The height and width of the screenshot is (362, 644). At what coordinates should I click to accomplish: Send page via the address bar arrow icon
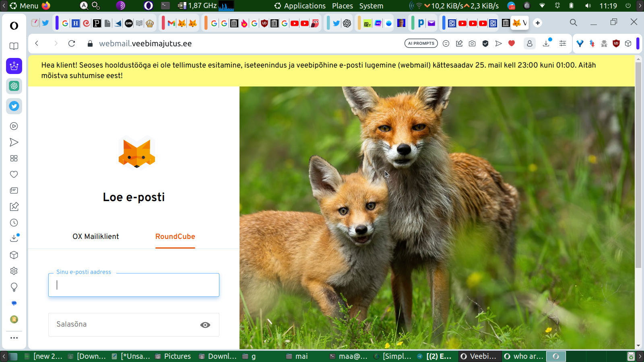[x=499, y=43]
